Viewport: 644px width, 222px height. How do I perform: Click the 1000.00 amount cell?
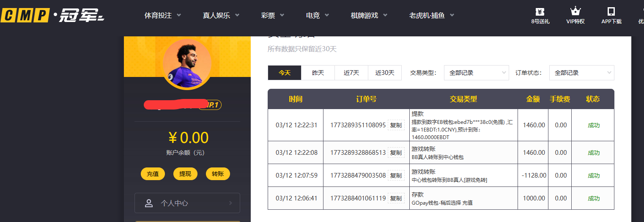[x=534, y=198]
